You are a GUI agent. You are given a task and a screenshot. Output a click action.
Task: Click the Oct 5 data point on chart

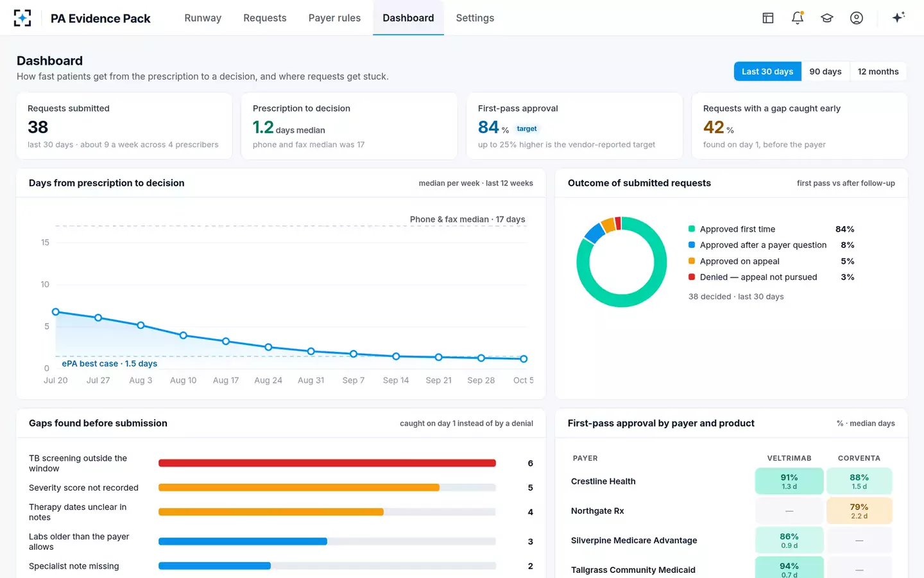[524, 359]
